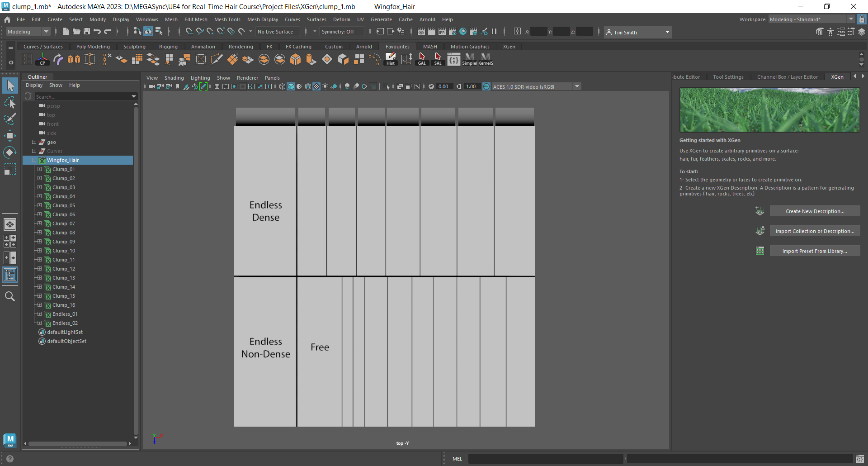This screenshot has height=466, width=868.
Task: Click the Hist shelf icon
Action: [x=391, y=59]
